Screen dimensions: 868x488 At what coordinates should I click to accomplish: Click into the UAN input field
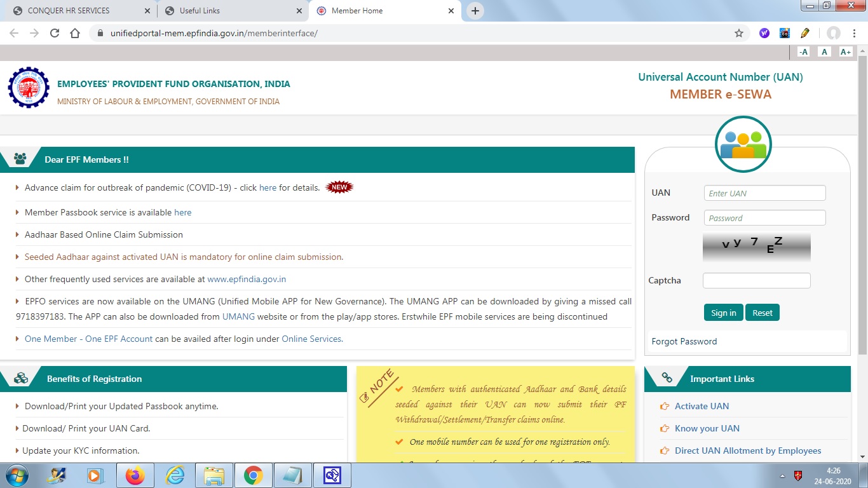coord(764,193)
